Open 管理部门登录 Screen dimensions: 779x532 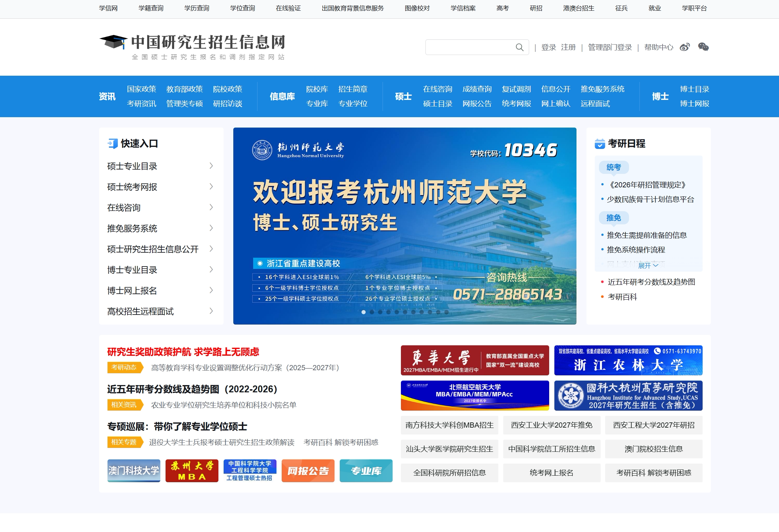610,47
